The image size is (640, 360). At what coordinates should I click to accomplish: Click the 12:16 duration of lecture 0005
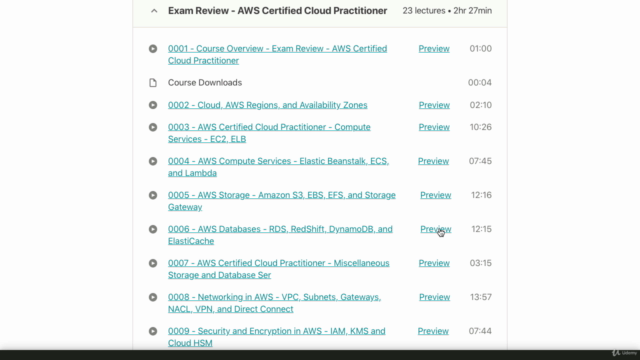[481, 195]
